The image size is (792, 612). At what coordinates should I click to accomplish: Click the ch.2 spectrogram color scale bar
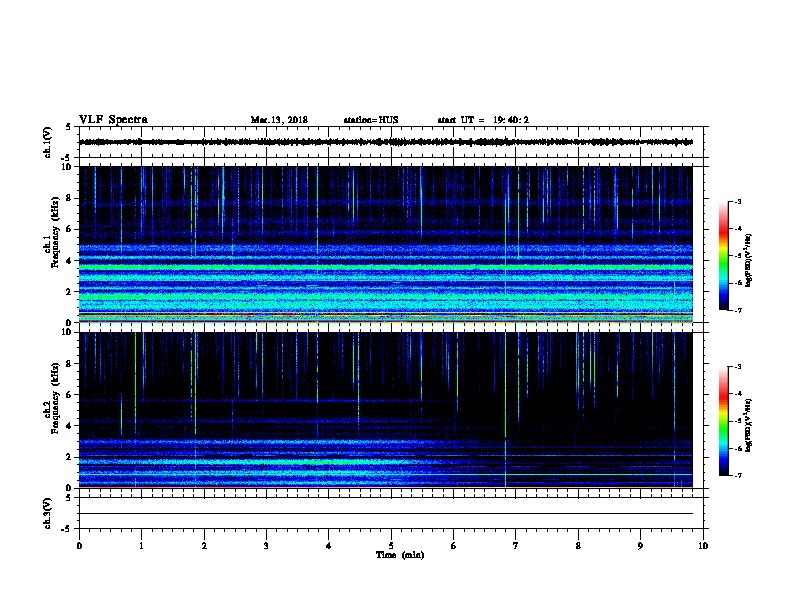[723, 421]
